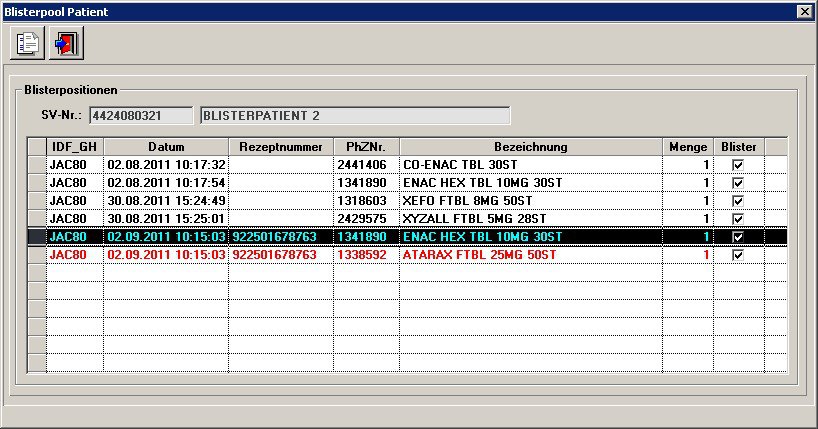Toggle Blister checkbox for ATARAX FTBL 25MG
Screen dimensions: 818x429
pos(738,255)
